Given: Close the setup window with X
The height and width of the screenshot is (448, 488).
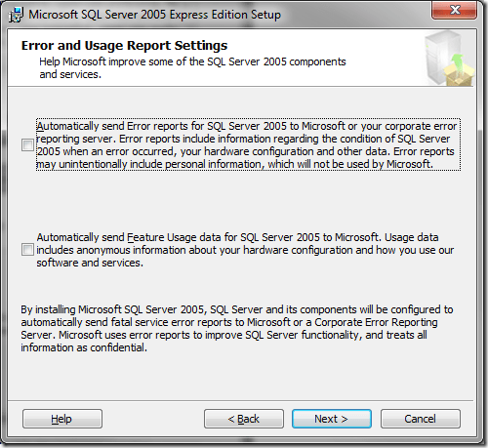Looking at the screenshot, I should point(454,10).
